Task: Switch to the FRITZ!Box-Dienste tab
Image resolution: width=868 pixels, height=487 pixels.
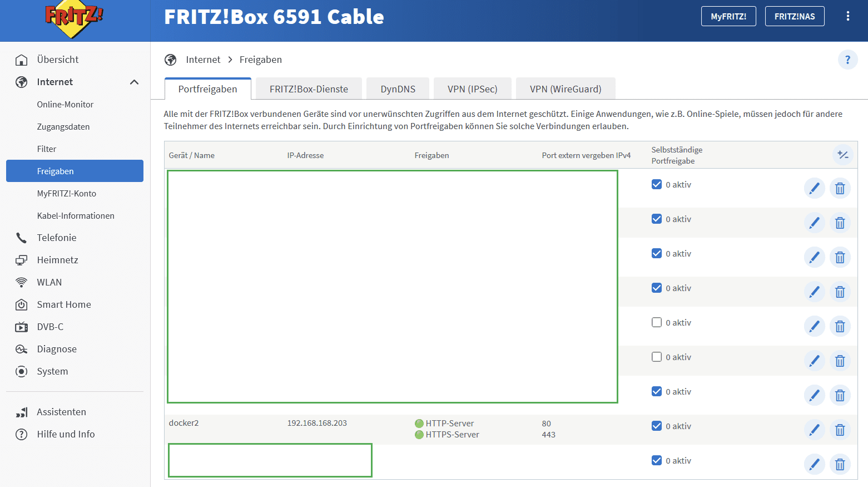Action: point(309,89)
